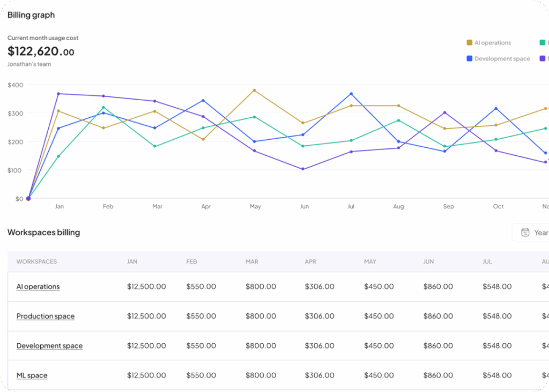Click the green legend square
Viewport: 549px width, 392px height.
click(x=543, y=43)
